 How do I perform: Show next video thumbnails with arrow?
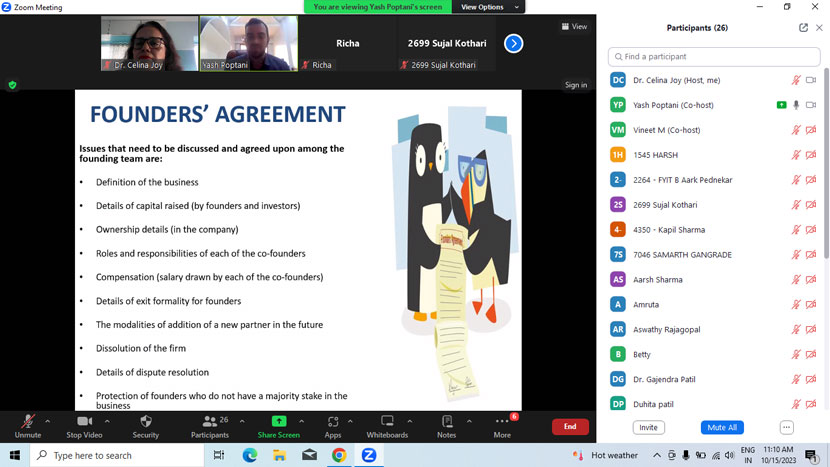click(513, 43)
